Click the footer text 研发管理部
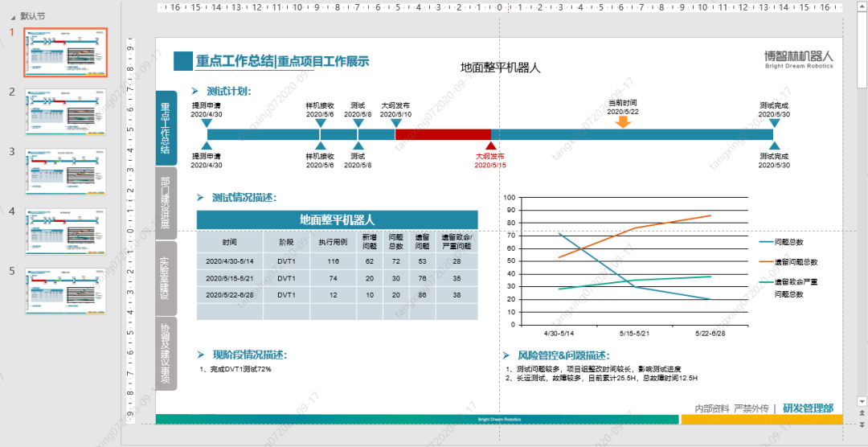The image size is (868, 447). coord(809,408)
